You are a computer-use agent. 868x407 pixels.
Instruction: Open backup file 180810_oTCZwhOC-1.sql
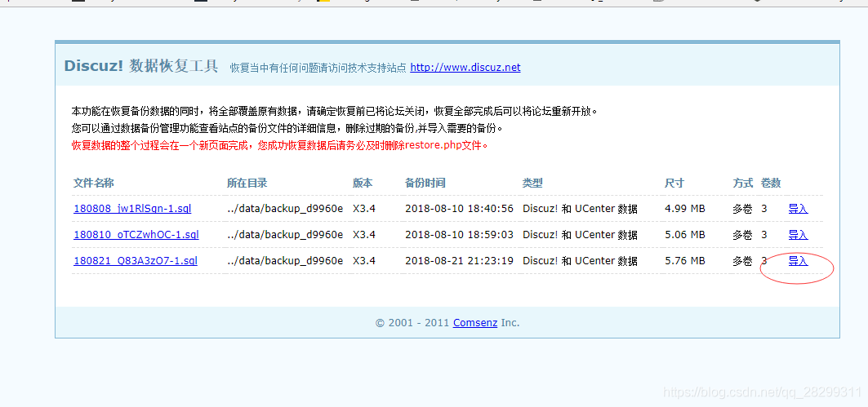pyautogui.click(x=136, y=235)
